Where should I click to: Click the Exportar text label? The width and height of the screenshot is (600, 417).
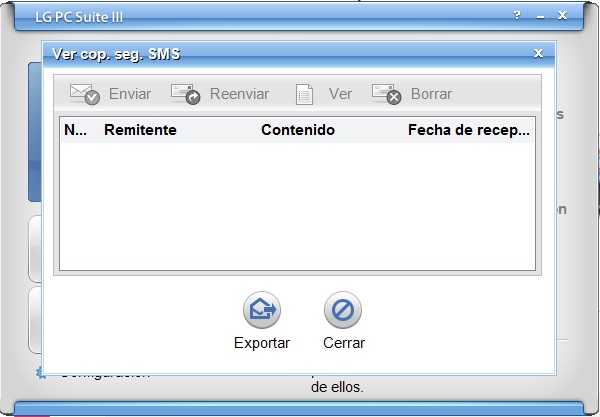262,343
